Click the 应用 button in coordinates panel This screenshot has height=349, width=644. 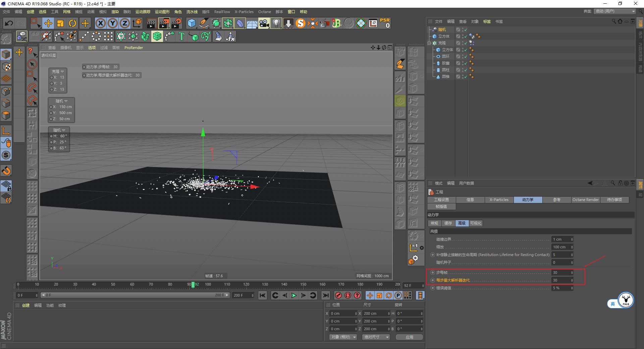tap(409, 337)
